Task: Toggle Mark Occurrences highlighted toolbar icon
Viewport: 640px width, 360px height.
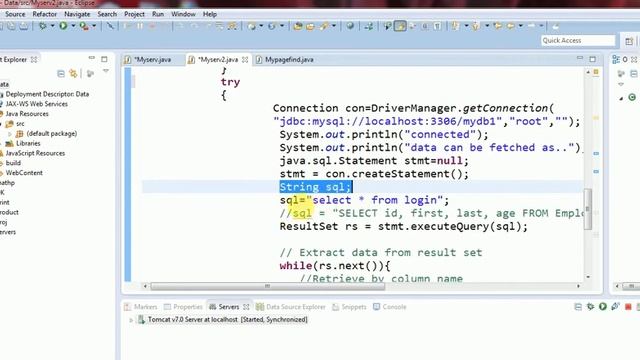Action: [400, 26]
